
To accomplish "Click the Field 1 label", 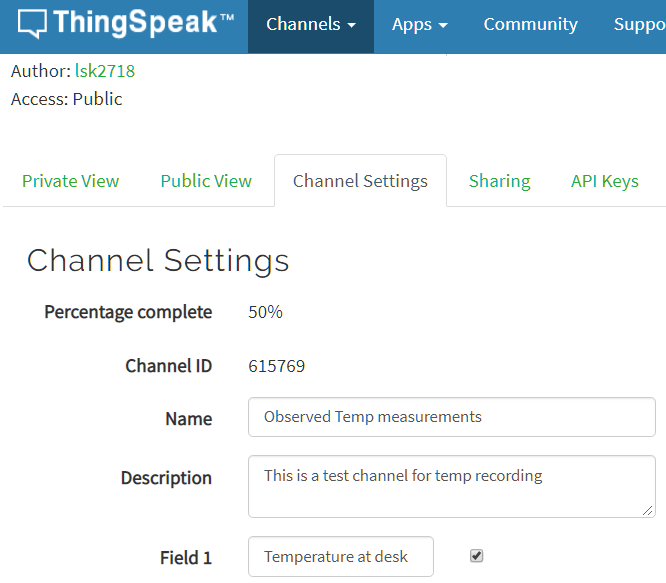I will (x=185, y=558).
